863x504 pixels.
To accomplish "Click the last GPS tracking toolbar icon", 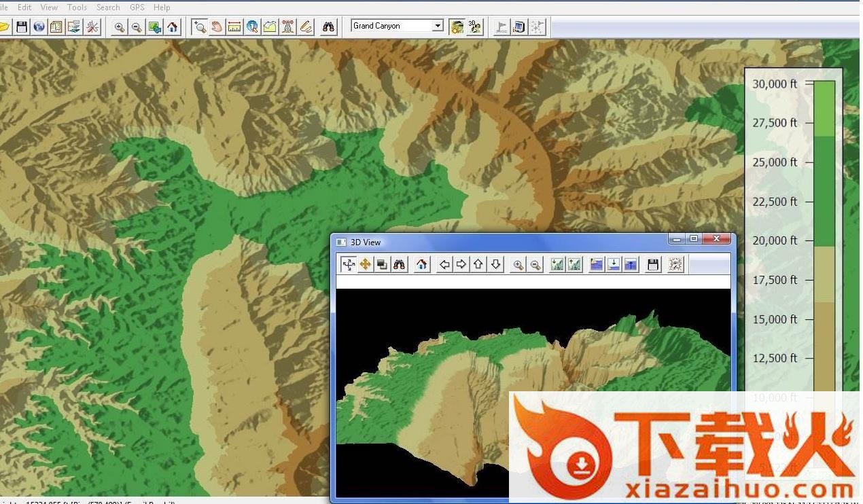I will point(537,26).
